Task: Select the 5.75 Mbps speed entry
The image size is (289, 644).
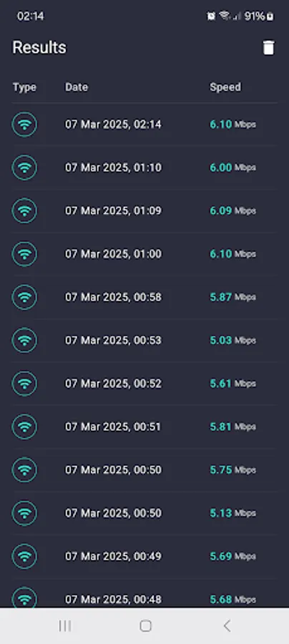Action: pyautogui.click(x=232, y=470)
